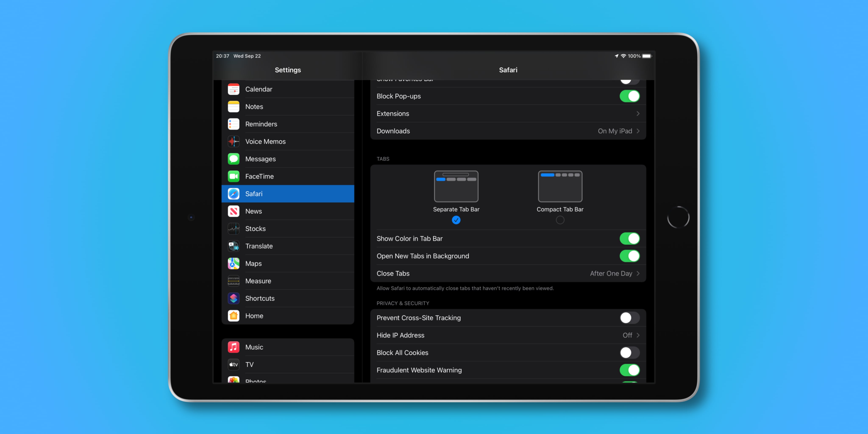Open Close Tabs options chevron

click(638, 274)
